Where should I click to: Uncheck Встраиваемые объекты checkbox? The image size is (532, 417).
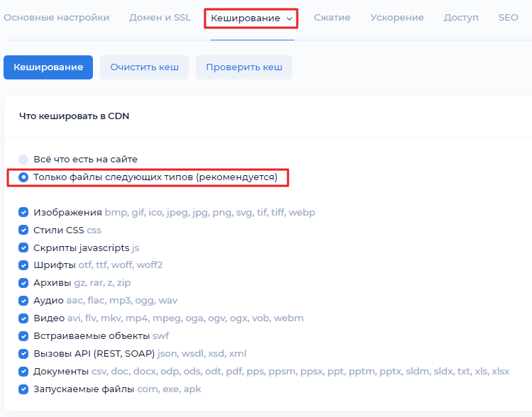23,336
